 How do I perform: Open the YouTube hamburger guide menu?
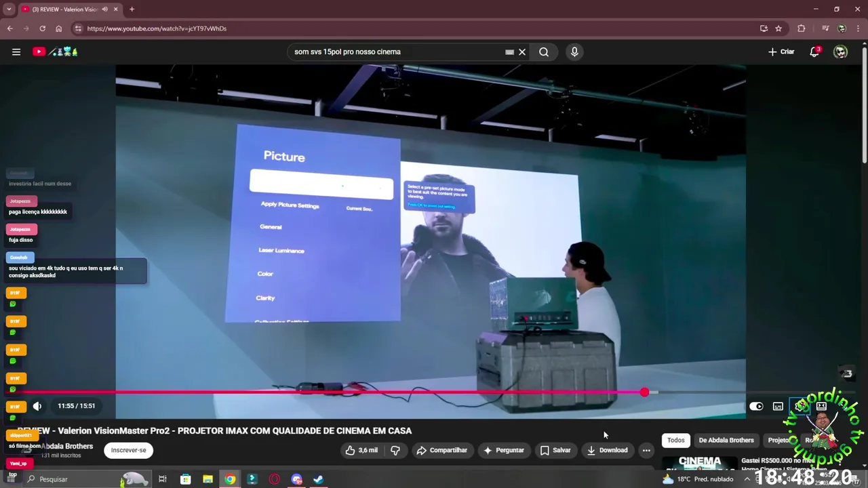(16, 52)
